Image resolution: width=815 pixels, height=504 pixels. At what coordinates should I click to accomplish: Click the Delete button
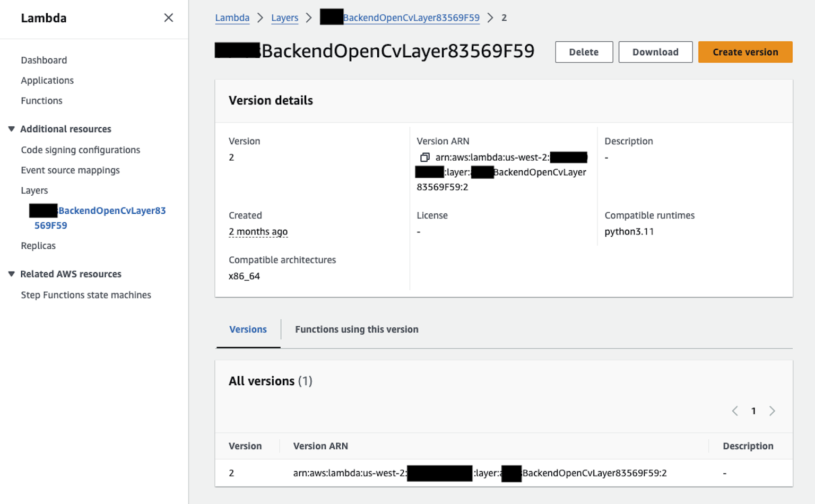(x=584, y=52)
